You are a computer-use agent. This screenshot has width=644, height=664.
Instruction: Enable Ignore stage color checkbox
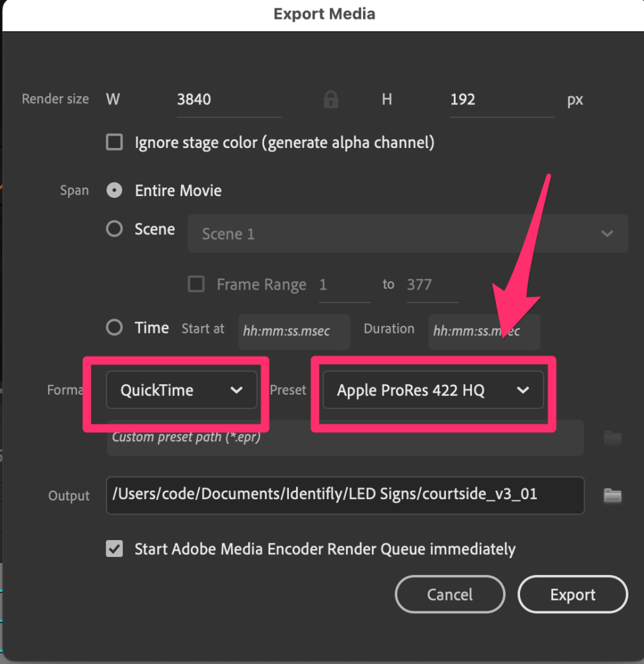(x=114, y=142)
